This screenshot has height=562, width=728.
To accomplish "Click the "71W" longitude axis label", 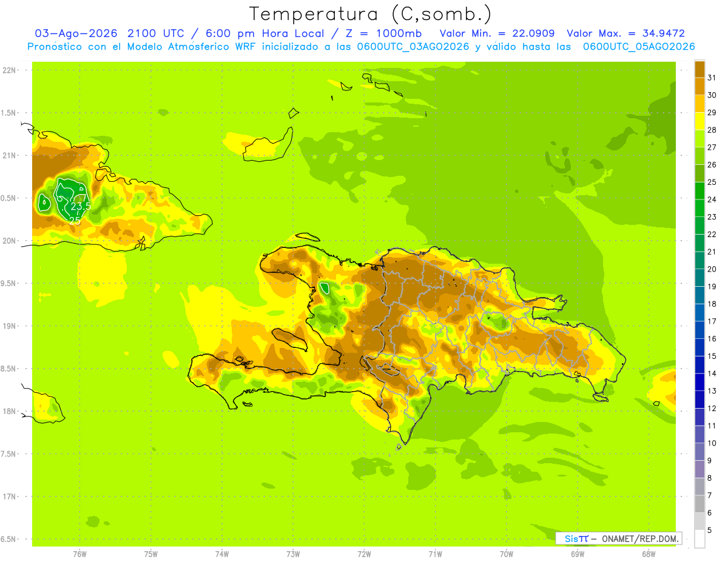I will pos(435,554).
